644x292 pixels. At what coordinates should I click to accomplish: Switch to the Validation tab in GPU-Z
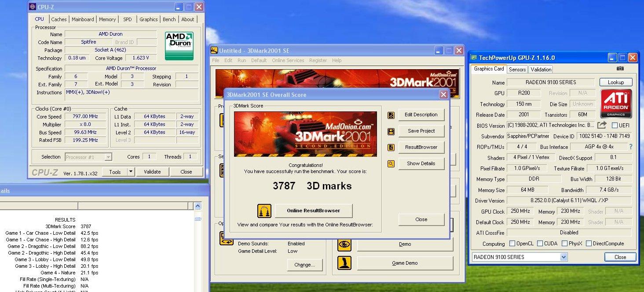(x=541, y=70)
